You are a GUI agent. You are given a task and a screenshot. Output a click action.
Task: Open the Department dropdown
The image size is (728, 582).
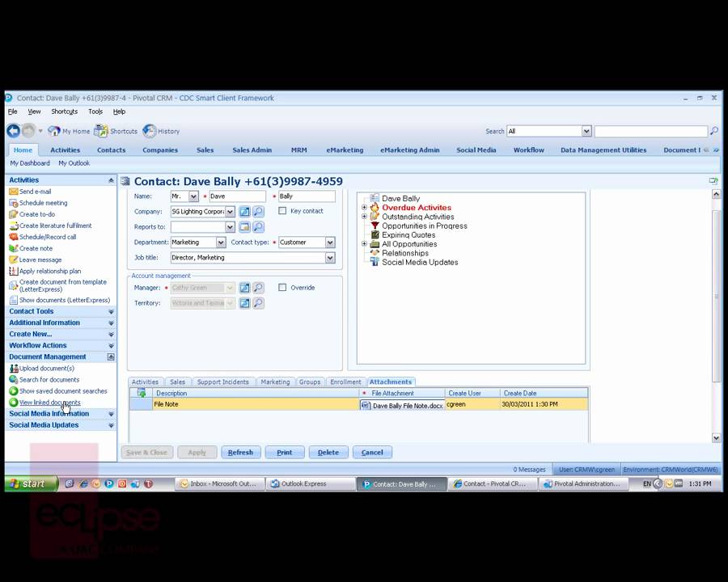221,242
